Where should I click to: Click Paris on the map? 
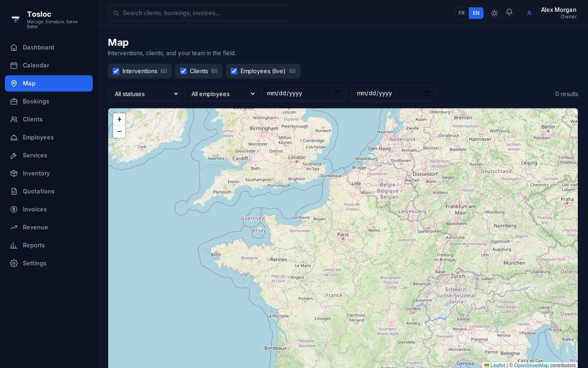[343, 235]
